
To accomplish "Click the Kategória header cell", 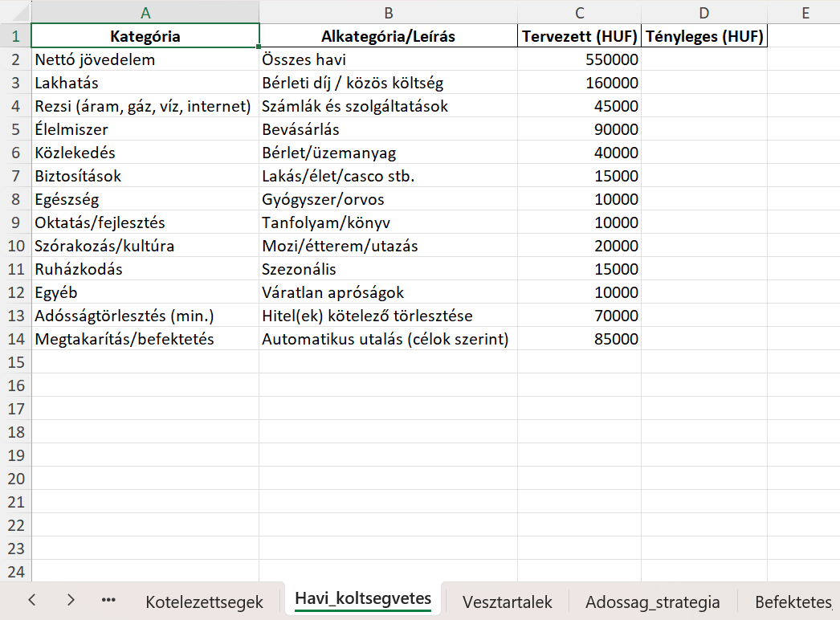I will coord(145,36).
